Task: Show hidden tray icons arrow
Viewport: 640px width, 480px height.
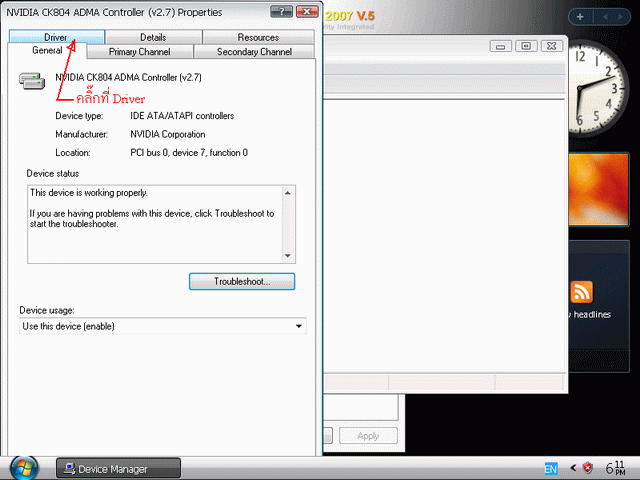Action: (573, 468)
